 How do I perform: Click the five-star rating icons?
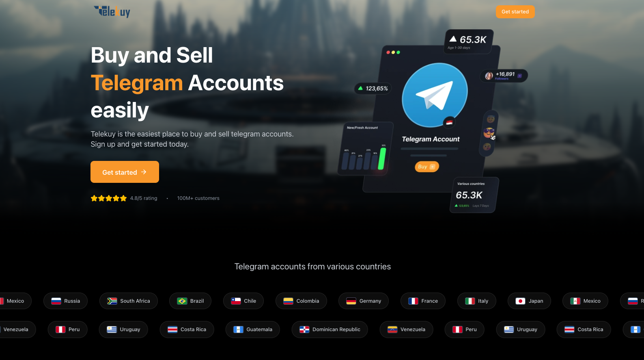pyautogui.click(x=109, y=198)
